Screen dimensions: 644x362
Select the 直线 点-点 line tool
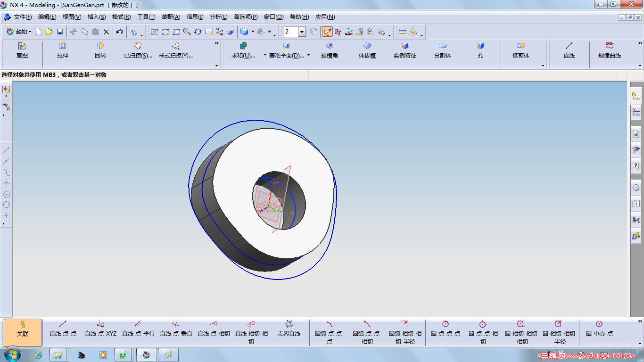click(63, 329)
